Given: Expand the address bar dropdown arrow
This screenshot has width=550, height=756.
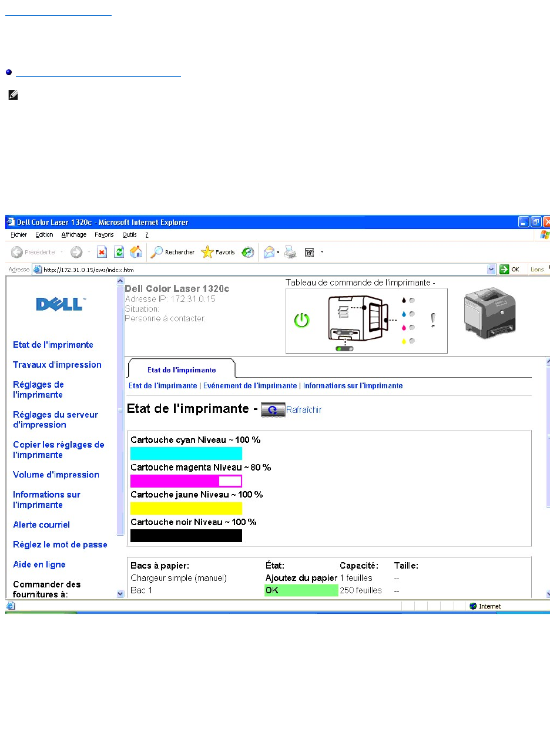Looking at the screenshot, I should (x=491, y=269).
